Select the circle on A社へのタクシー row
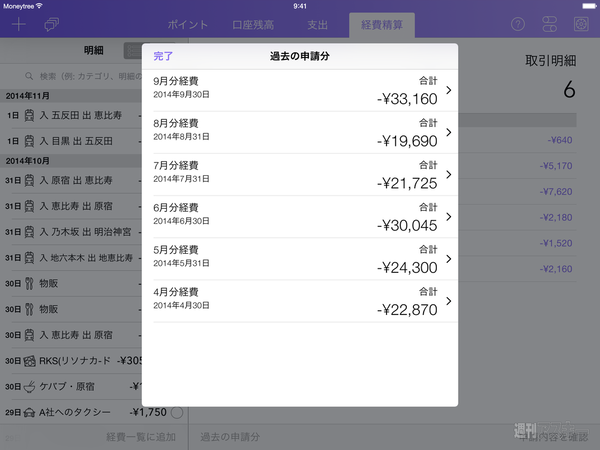The height and width of the screenshot is (450, 600). pyautogui.click(x=177, y=412)
